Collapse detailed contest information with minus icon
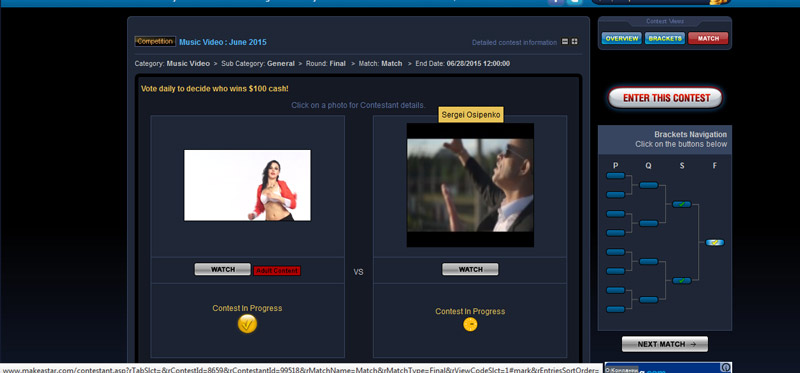Screen dimensions: 800x373 click(565, 42)
